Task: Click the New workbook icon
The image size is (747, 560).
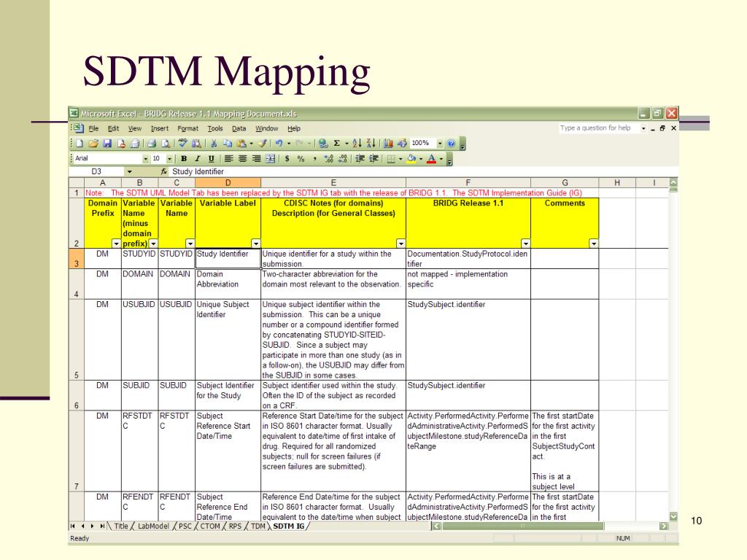Action: [80, 144]
